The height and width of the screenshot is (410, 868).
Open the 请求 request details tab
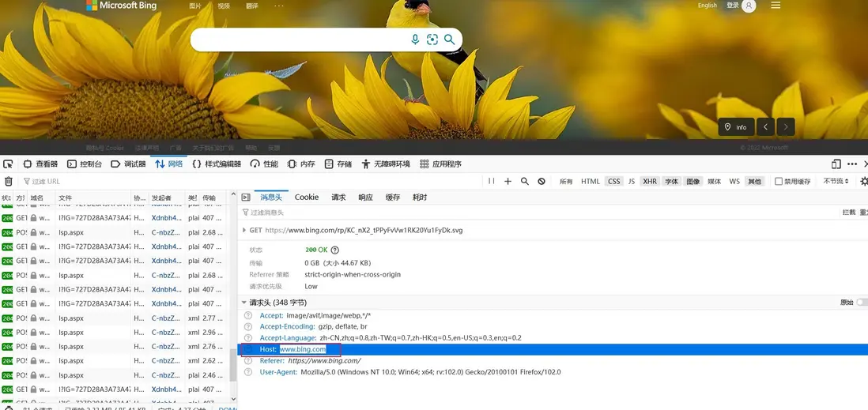338,197
